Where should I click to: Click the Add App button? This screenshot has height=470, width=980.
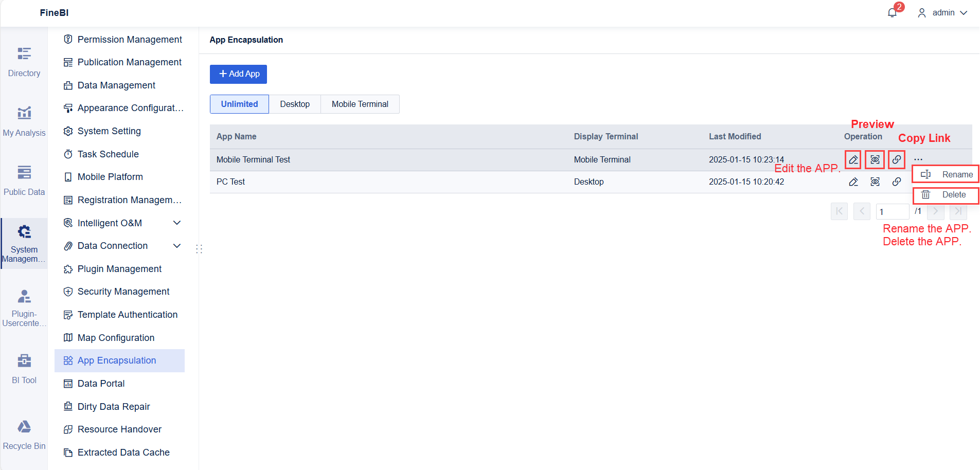pyautogui.click(x=238, y=74)
